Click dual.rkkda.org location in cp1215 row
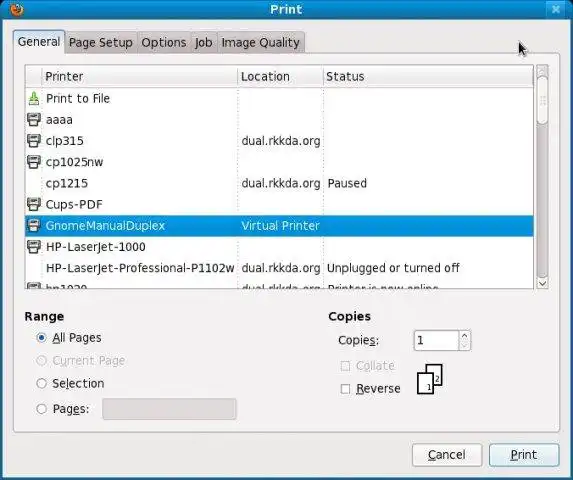Screen dimensions: 573x480 coord(281,183)
